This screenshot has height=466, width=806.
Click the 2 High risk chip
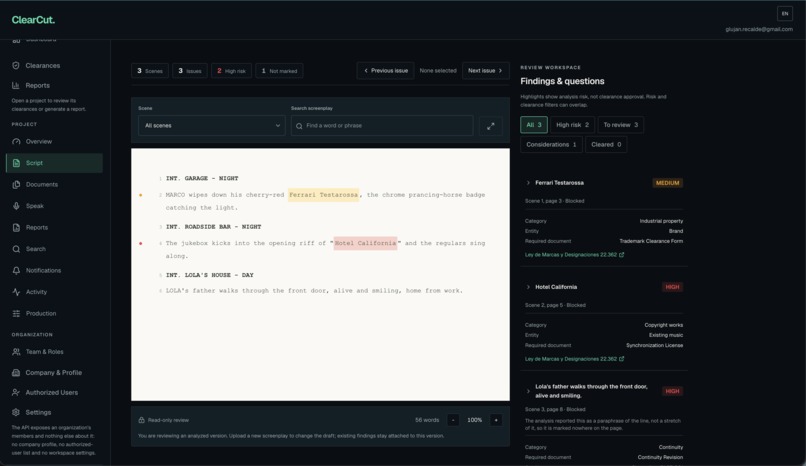coord(231,71)
